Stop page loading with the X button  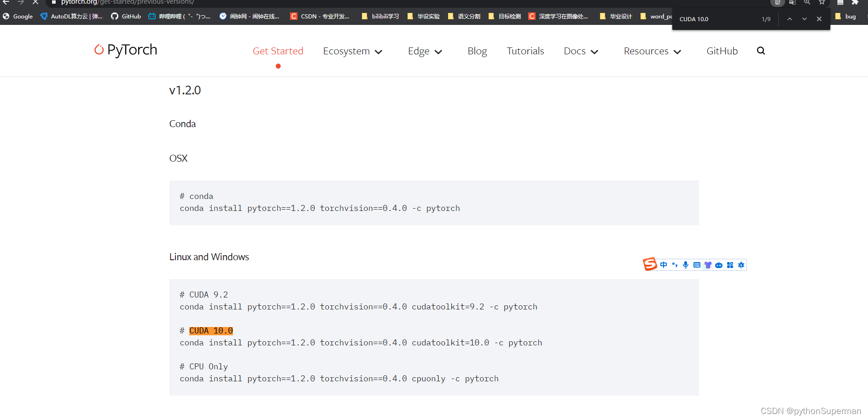[x=35, y=2]
